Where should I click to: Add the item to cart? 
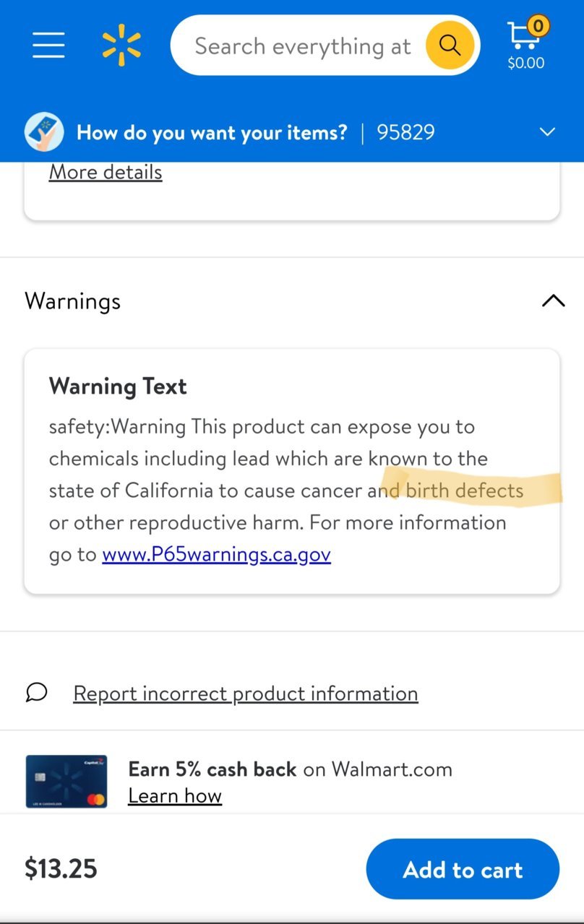pyautogui.click(x=463, y=869)
